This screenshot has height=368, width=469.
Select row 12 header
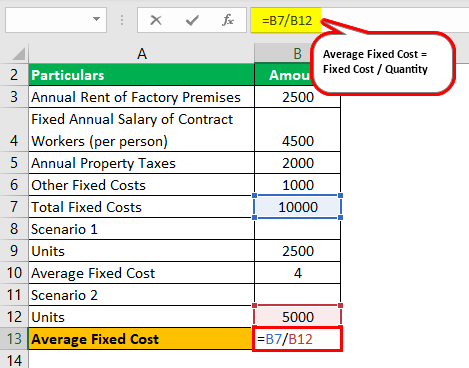tap(14, 317)
